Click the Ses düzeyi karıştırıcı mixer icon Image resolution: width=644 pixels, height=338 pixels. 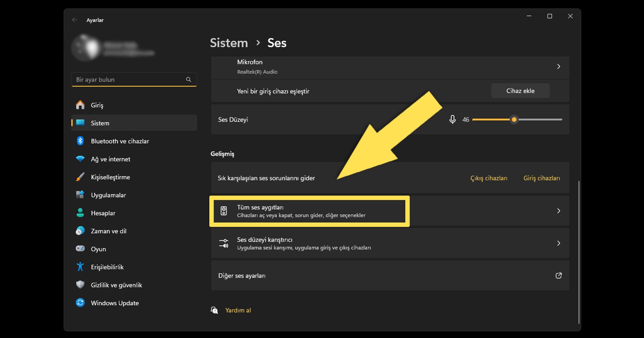[224, 243]
